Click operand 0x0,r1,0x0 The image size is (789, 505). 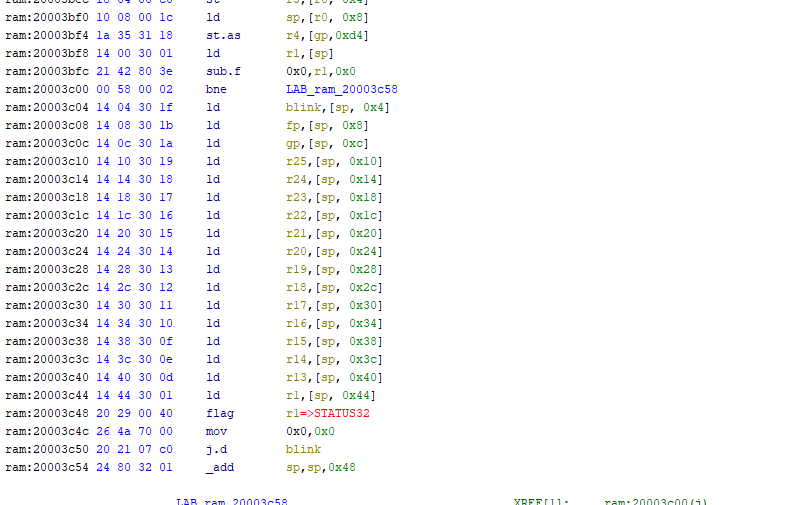[x=321, y=71]
